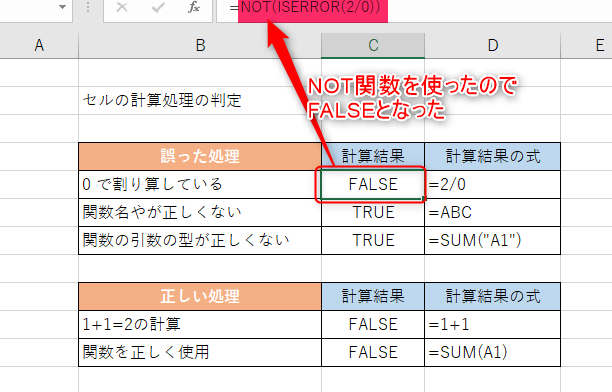Select the TRUE cell beside =SUM("A1")
612x392 pixels.
pyautogui.click(x=373, y=241)
